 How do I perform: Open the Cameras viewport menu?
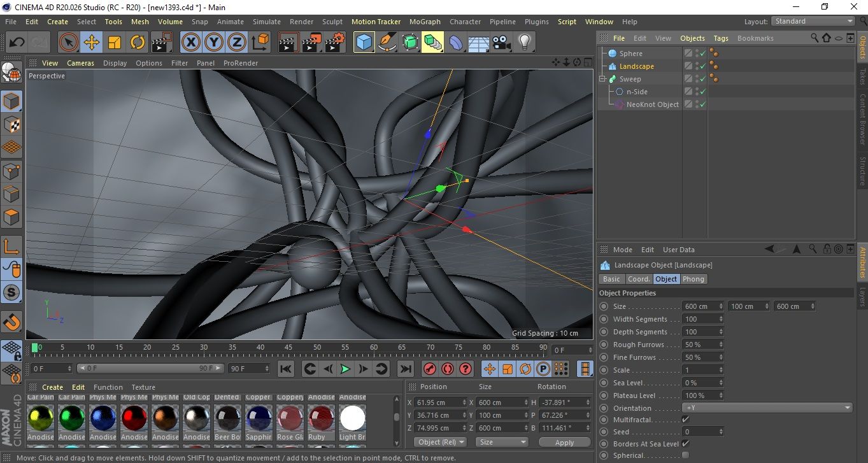[81, 63]
